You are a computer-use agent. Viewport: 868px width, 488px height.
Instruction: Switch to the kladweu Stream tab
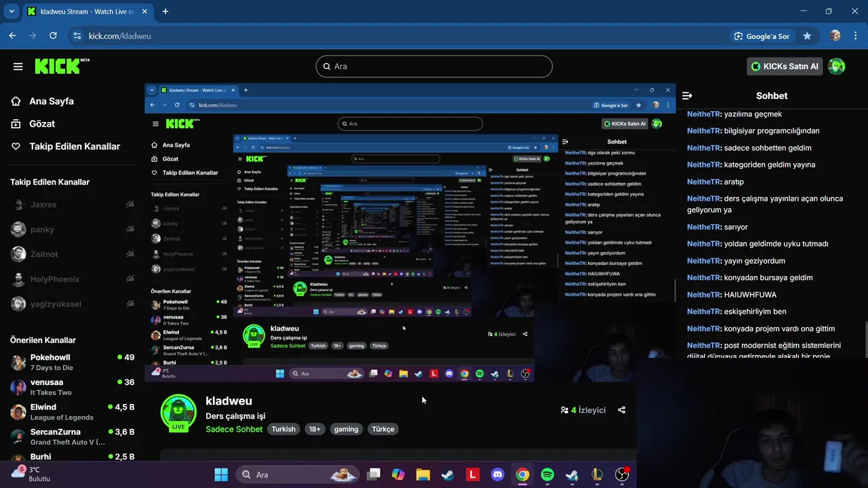coord(87,12)
